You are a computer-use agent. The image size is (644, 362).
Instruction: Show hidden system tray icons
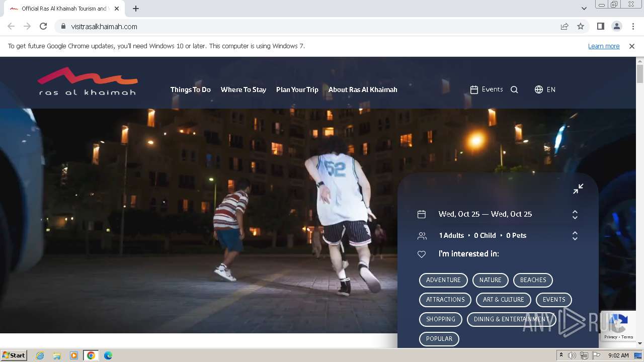[x=561, y=355]
